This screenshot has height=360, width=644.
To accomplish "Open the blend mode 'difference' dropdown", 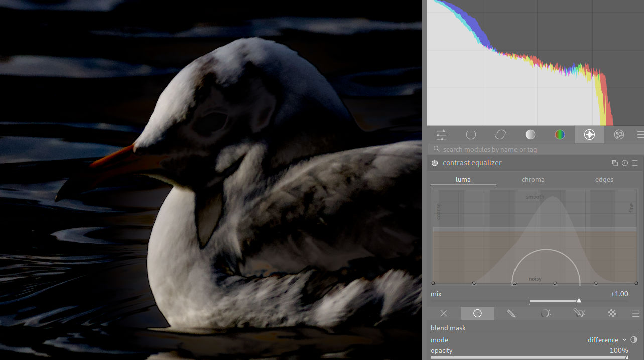I will [606, 340].
